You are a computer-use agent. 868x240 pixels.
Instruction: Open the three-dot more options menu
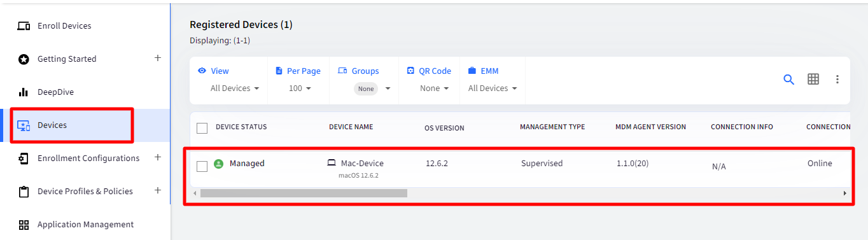tap(837, 80)
